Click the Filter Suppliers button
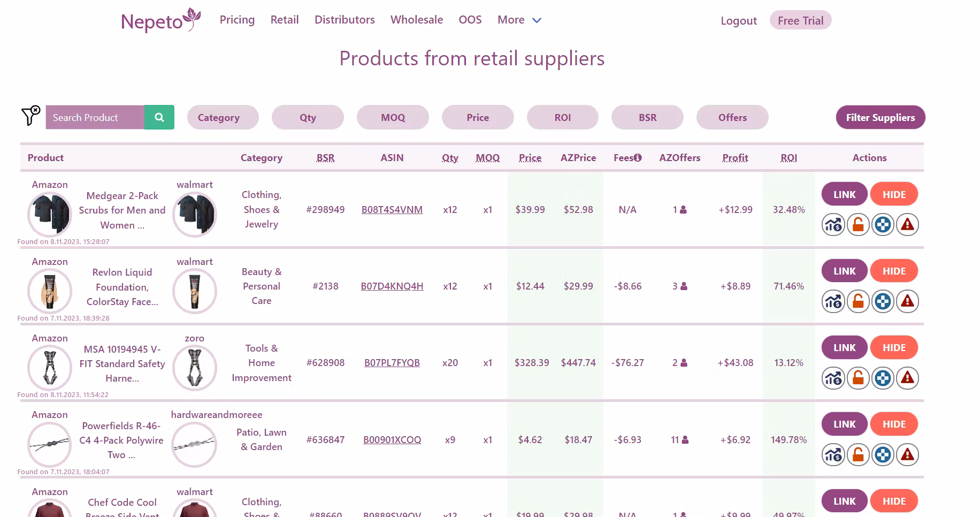Image resolution: width=980 pixels, height=517 pixels. coord(881,117)
